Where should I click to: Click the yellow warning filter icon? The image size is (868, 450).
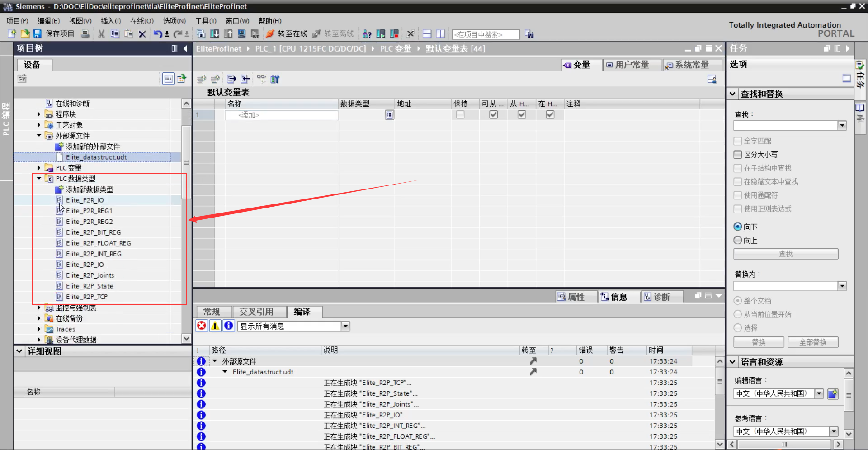(x=215, y=326)
